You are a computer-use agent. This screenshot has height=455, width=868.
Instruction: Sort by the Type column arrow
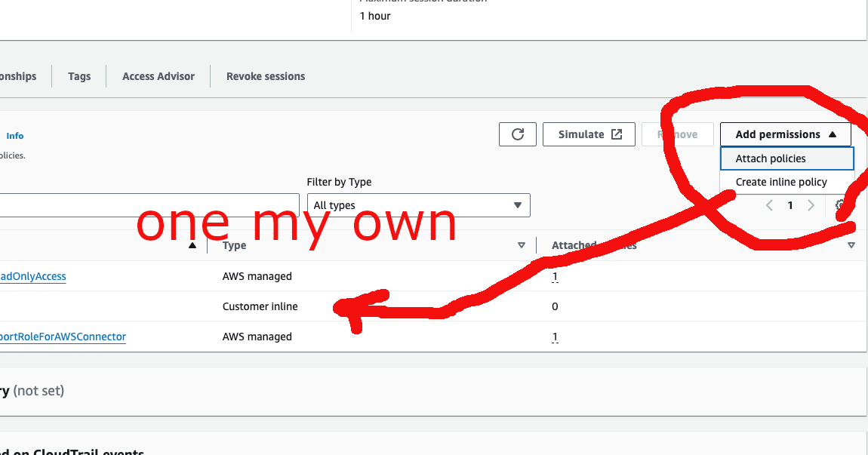point(521,245)
